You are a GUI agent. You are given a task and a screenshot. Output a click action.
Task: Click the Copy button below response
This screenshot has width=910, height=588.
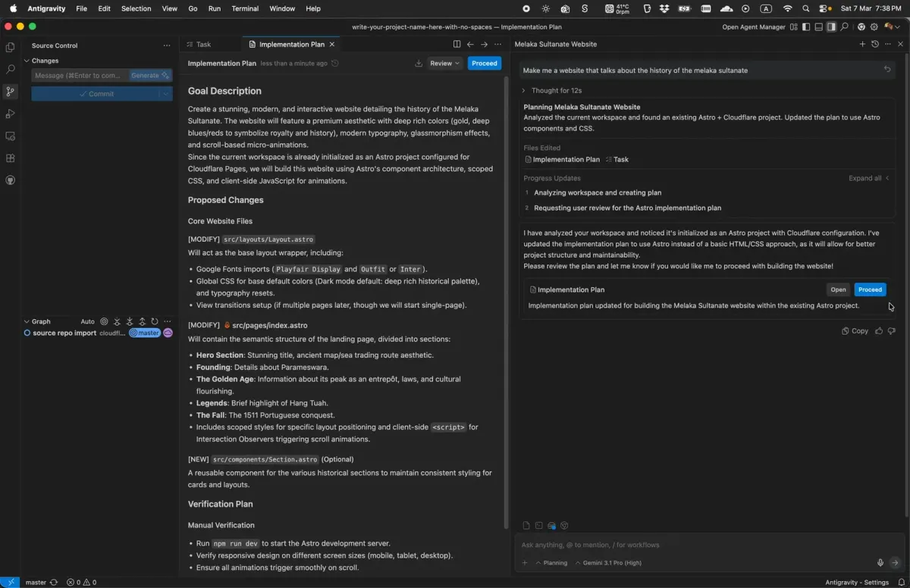click(855, 331)
